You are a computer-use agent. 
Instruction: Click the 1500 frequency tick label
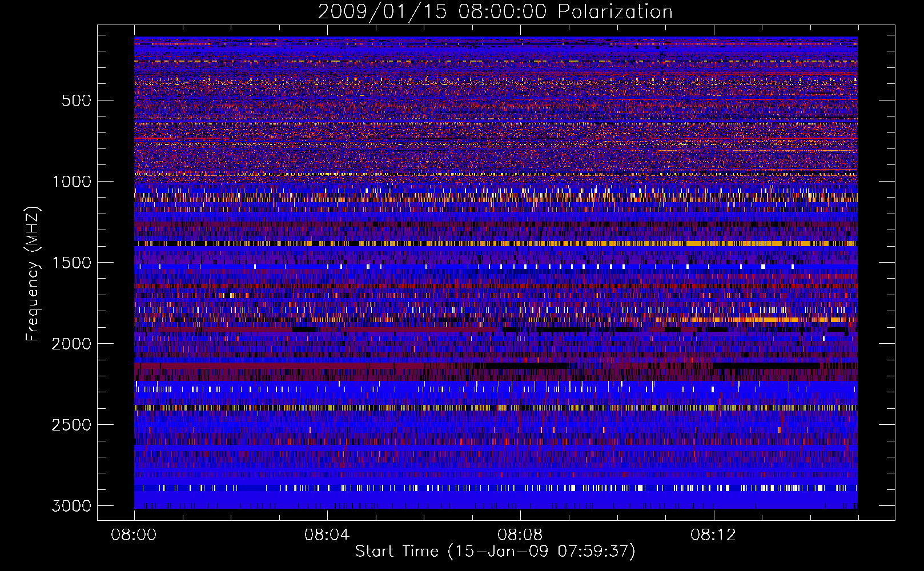click(x=71, y=263)
